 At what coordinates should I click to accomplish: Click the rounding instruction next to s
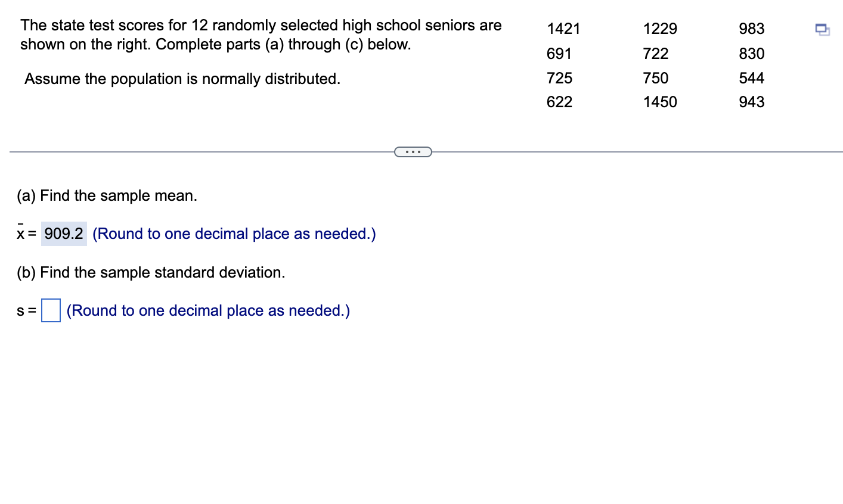click(x=208, y=310)
